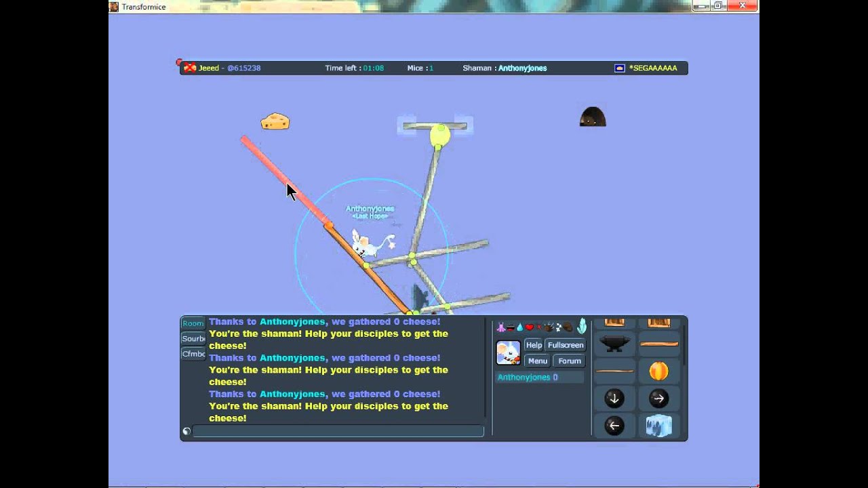The image size is (868, 488).
Task: Click the Mice : 1 counter
Action: 420,68
